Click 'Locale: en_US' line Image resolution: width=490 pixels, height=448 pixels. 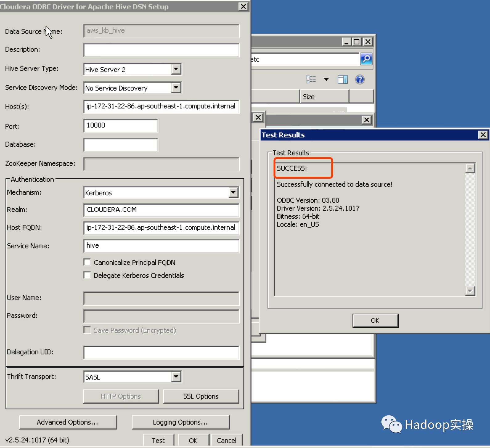tap(298, 224)
